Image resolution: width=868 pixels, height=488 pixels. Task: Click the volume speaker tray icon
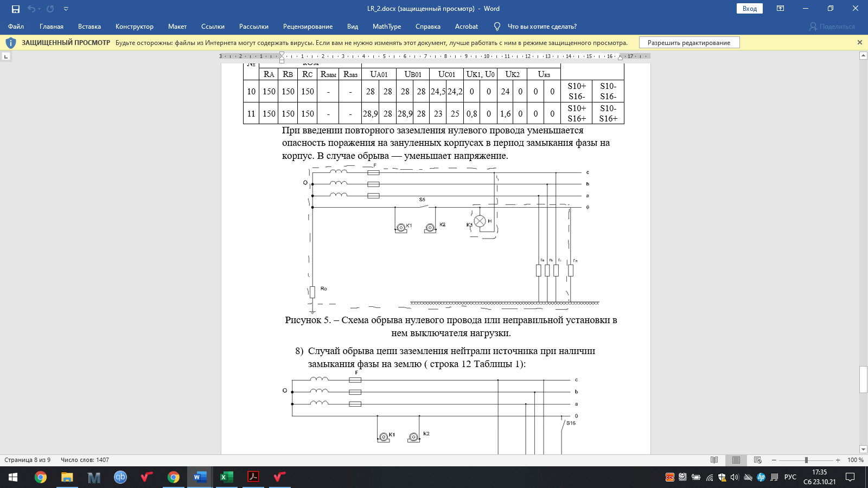(735, 477)
